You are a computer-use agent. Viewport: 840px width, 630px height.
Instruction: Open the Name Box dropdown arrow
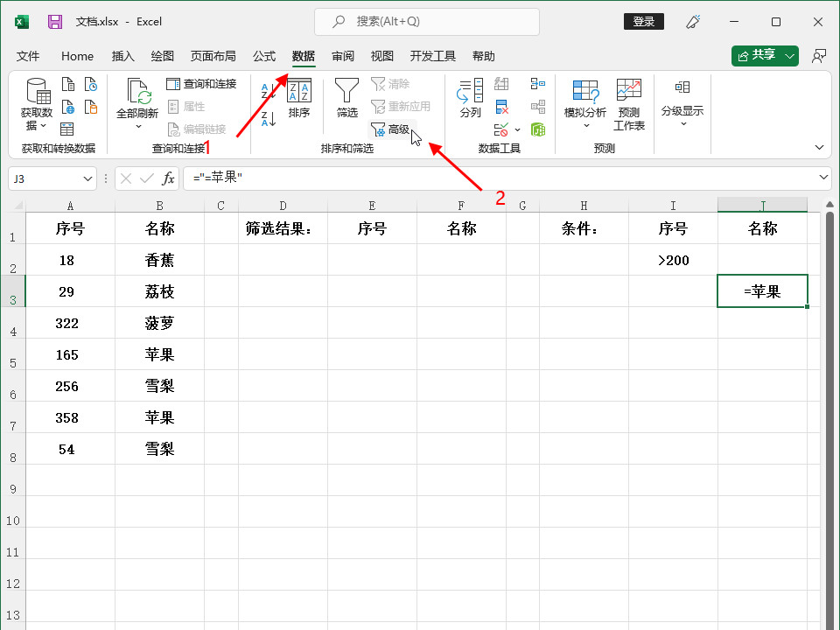[x=87, y=178]
